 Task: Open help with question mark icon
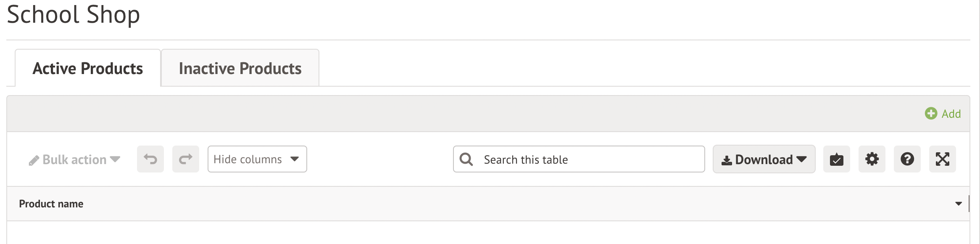907,159
